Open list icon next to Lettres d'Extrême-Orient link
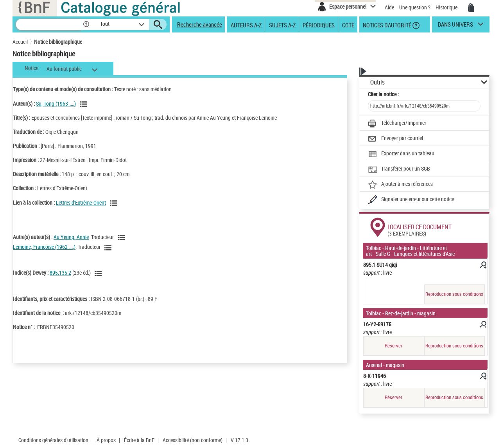The width and height of the screenshot is (502, 448). [113, 203]
